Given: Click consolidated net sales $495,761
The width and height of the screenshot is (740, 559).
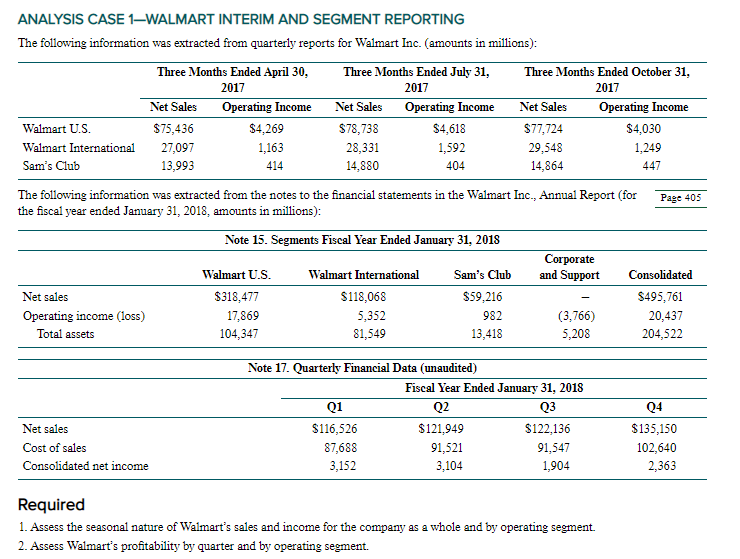Looking at the screenshot, I should (x=660, y=297).
